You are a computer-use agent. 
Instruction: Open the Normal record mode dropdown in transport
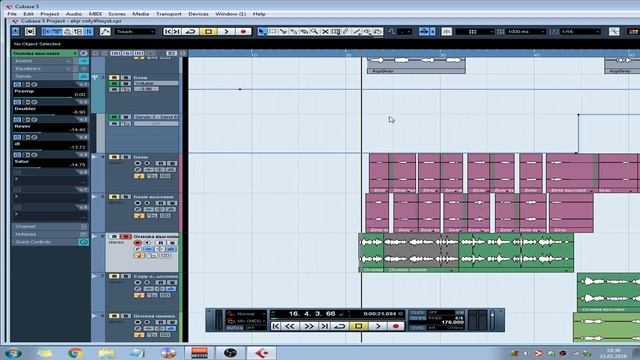247,313
